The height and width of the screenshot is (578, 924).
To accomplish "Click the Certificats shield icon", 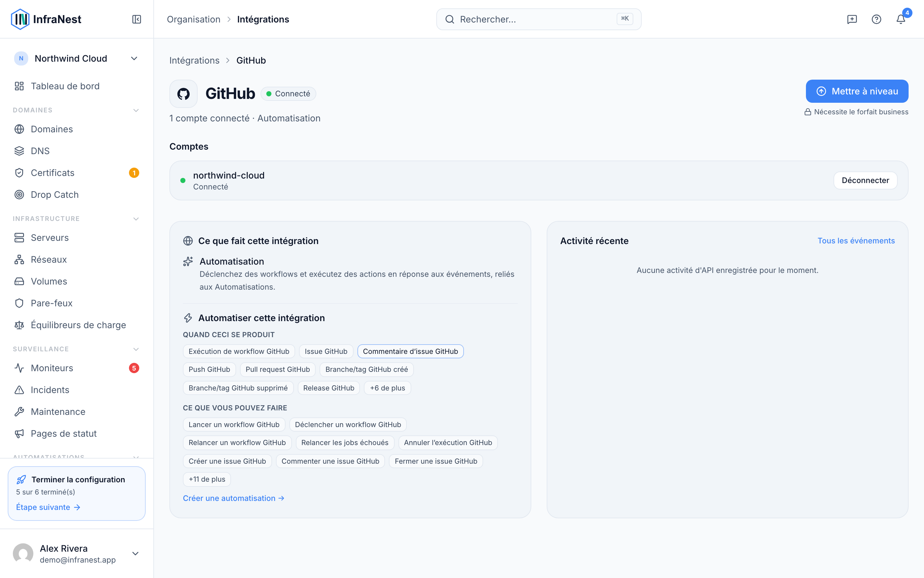I will click(x=19, y=173).
